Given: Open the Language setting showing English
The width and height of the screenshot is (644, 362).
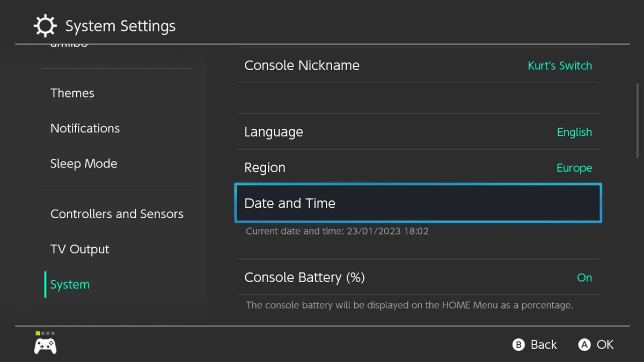Looking at the screenshot, I should (418, 132).
